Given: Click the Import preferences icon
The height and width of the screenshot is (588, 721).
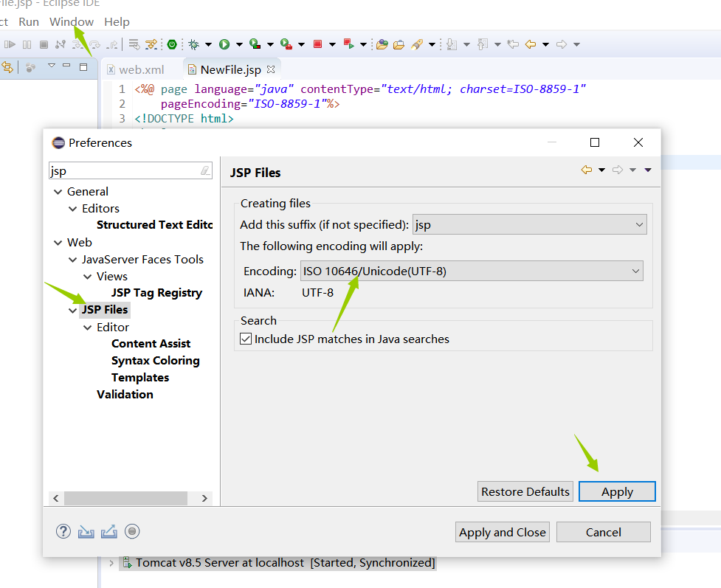Looking at the screenshot, I should pos(86,532).
